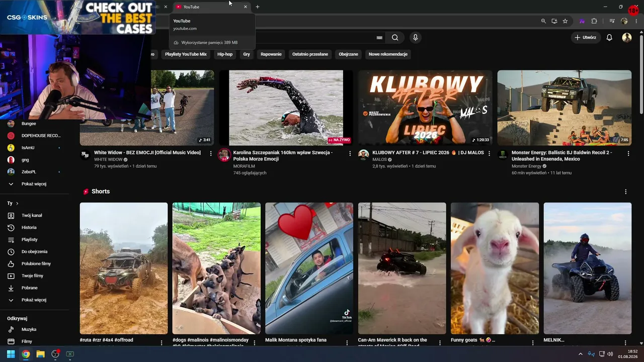Open the Chrome media controls icon
The height and width of the screenshot is (362, 644).
[x=612, y=21]
